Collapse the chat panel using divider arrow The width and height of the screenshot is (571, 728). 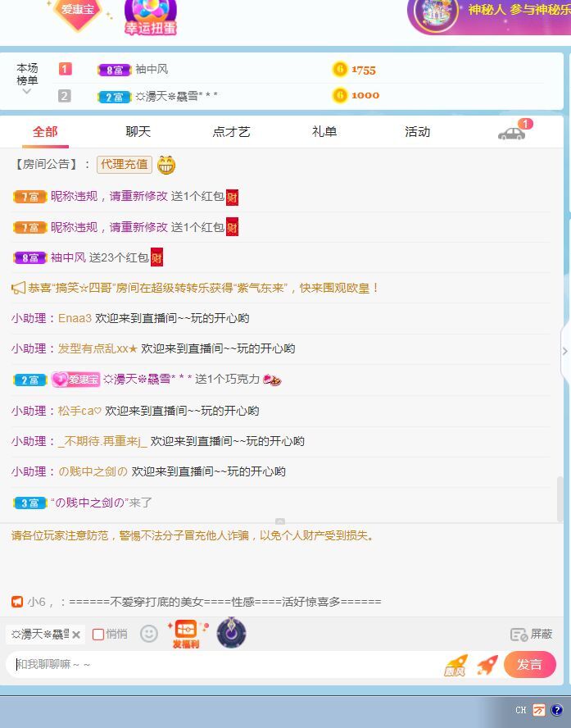click(280, 521)
